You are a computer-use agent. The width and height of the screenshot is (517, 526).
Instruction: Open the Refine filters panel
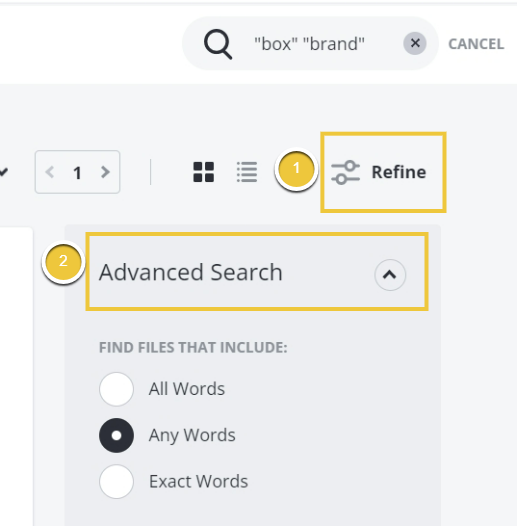[x=379, y=172]
